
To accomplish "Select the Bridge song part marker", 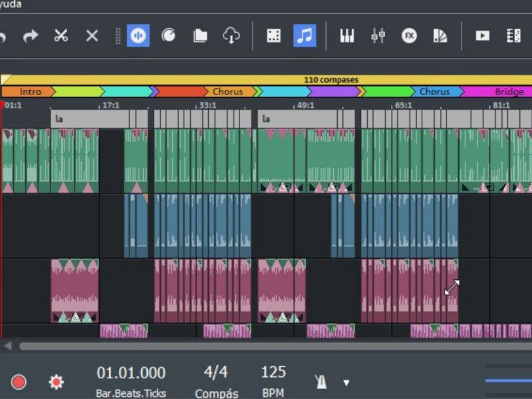I will (x=509, y=92).
